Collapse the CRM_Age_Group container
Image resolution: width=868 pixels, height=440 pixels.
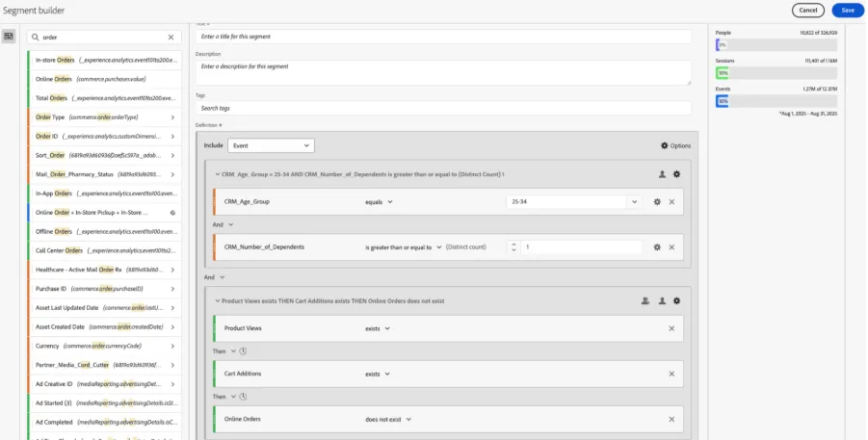pos(218,174)
